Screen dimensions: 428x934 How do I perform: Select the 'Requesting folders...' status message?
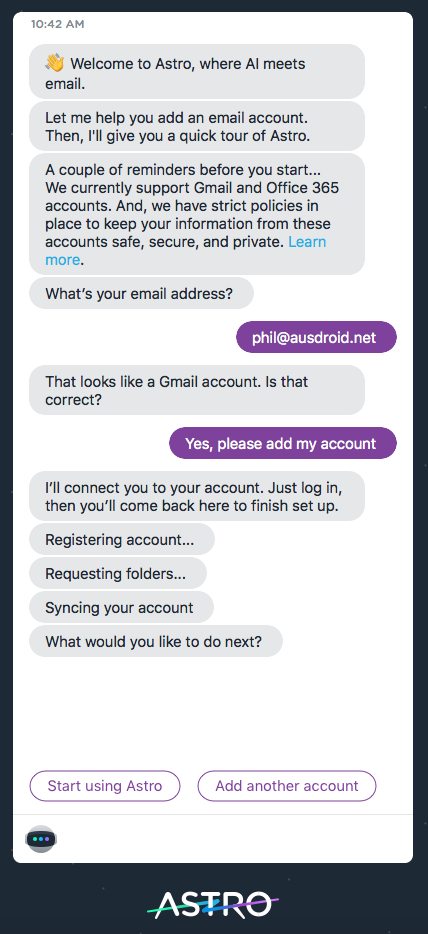pyautogui.click(x=118, y=574)
